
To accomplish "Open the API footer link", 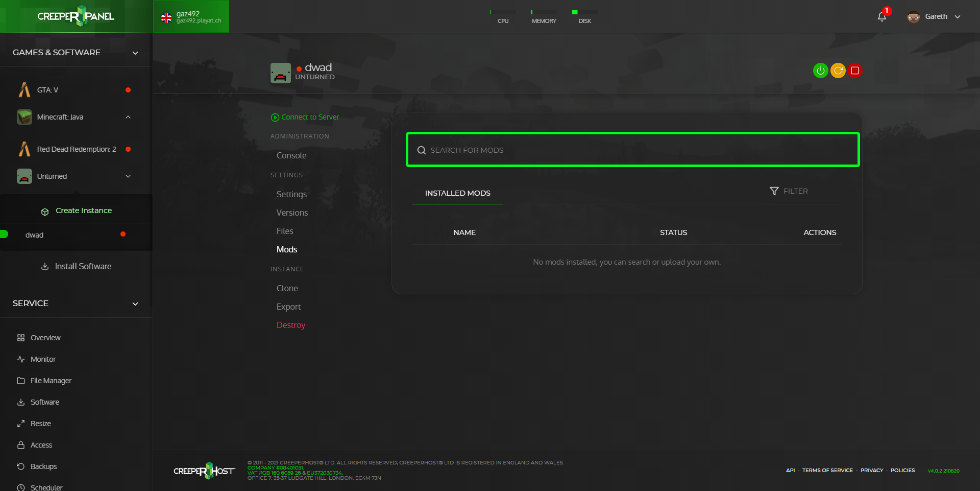I will tap(790, 471).
